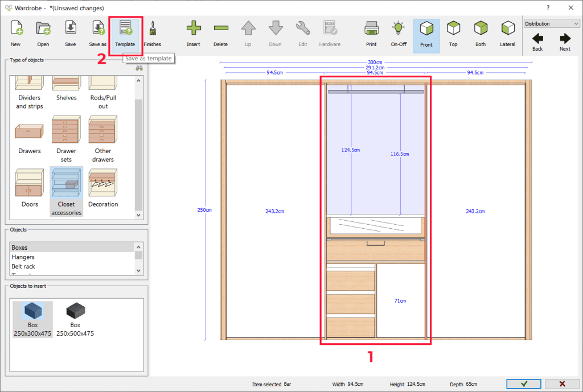Confirm with green checkmark button
The width and height of the screenshot is (583, 392).
coord(524,384)
